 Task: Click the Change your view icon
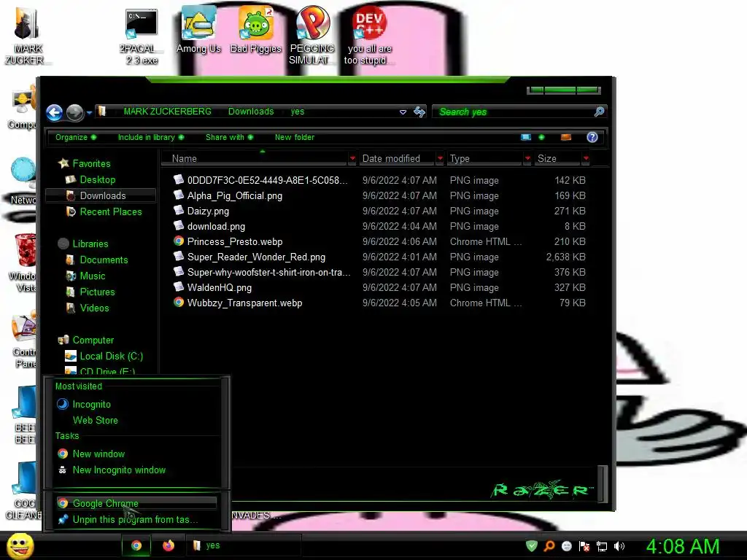526,137
